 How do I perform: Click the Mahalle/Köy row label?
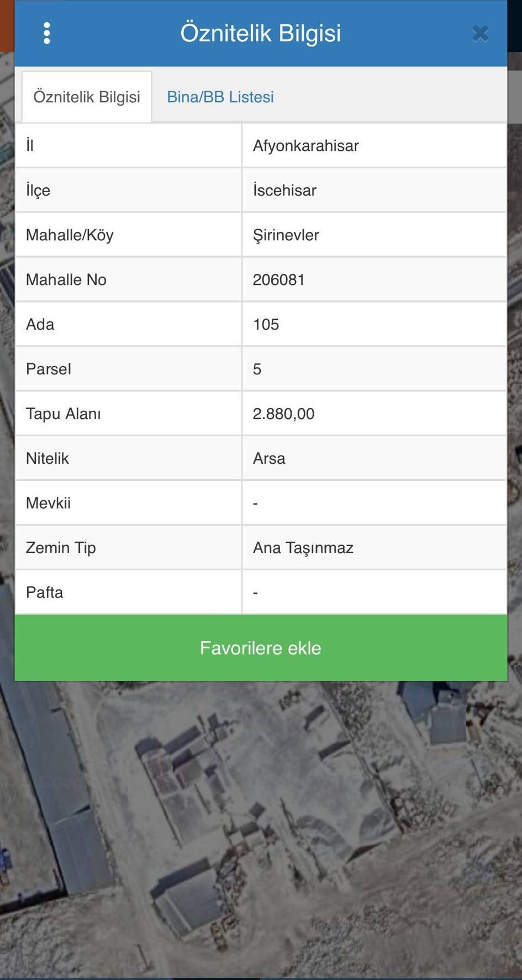click(70, 235)
